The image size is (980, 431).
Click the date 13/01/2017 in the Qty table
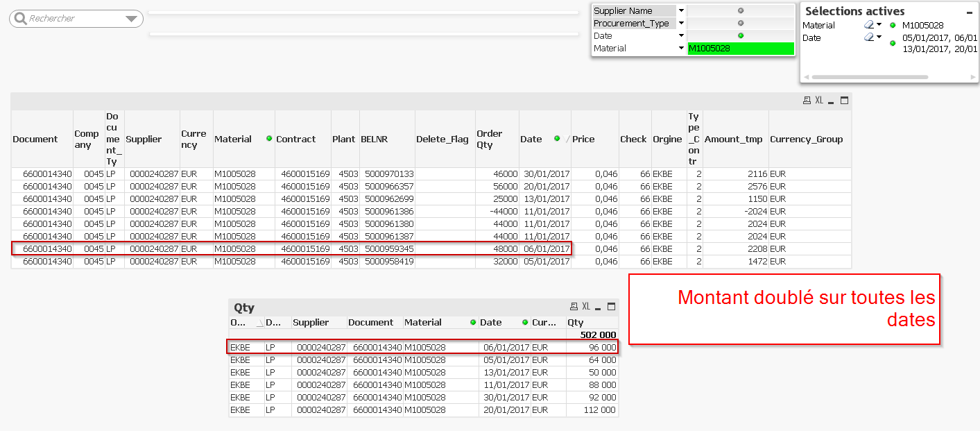[x=506, y=372]
